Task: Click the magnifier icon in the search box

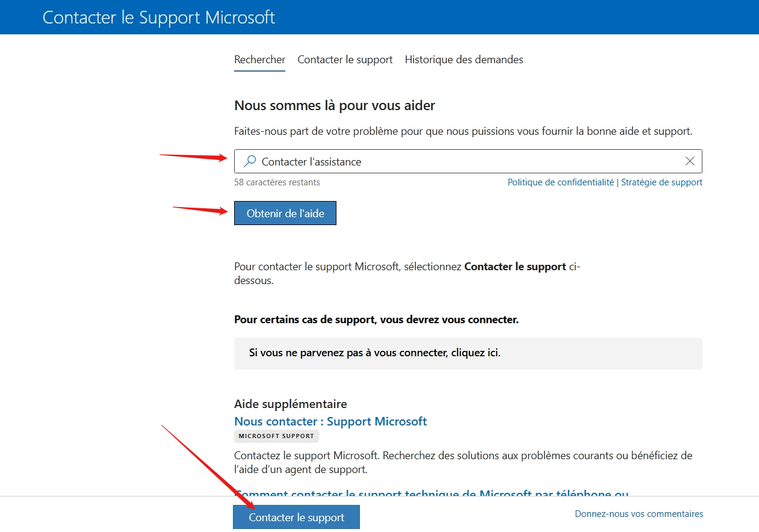Action: coord(249,161)
